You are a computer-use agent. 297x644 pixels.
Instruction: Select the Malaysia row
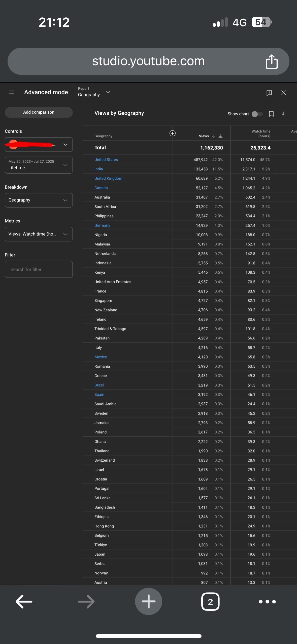[x=189, y=244]
